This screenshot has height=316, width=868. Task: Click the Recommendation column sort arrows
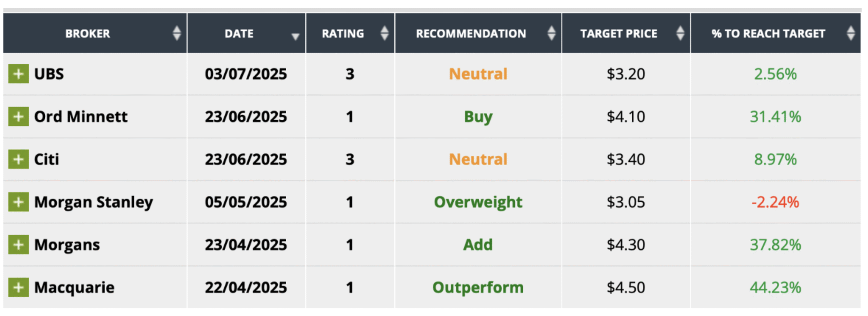(x=551, y=33)
